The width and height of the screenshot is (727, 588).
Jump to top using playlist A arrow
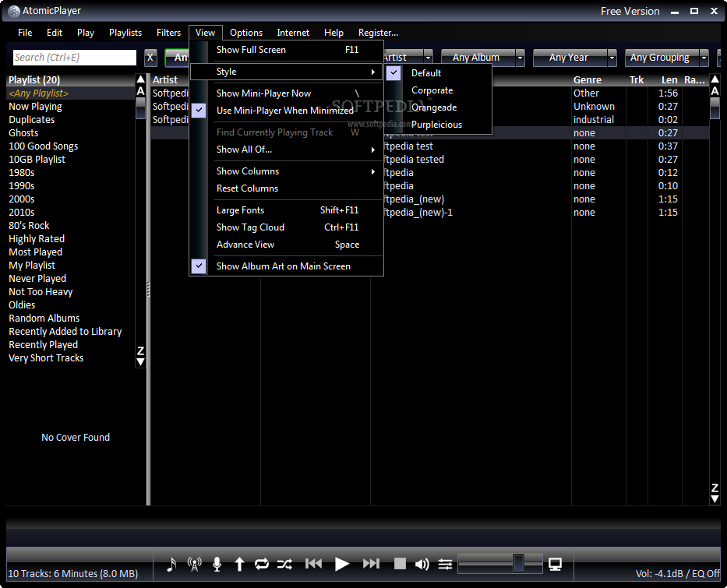(140, 85)
